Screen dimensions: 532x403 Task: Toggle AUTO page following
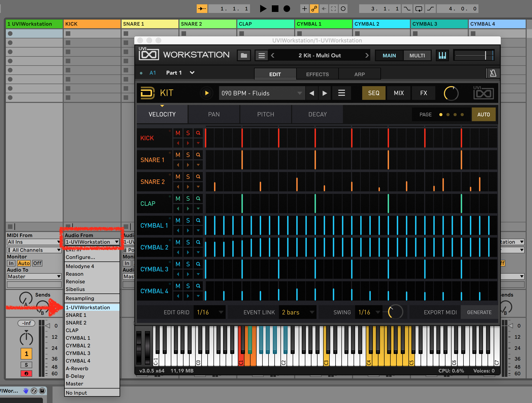(x=484, y=114)
